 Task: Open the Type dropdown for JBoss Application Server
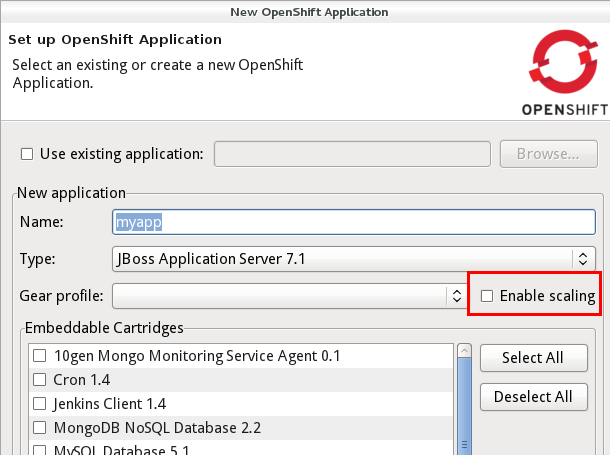click(353, 259)
